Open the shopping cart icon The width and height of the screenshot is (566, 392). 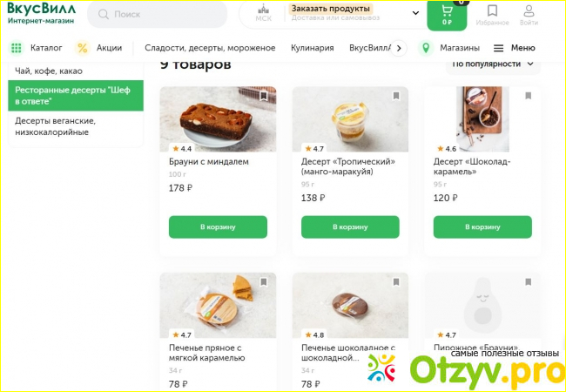(447, 12)
